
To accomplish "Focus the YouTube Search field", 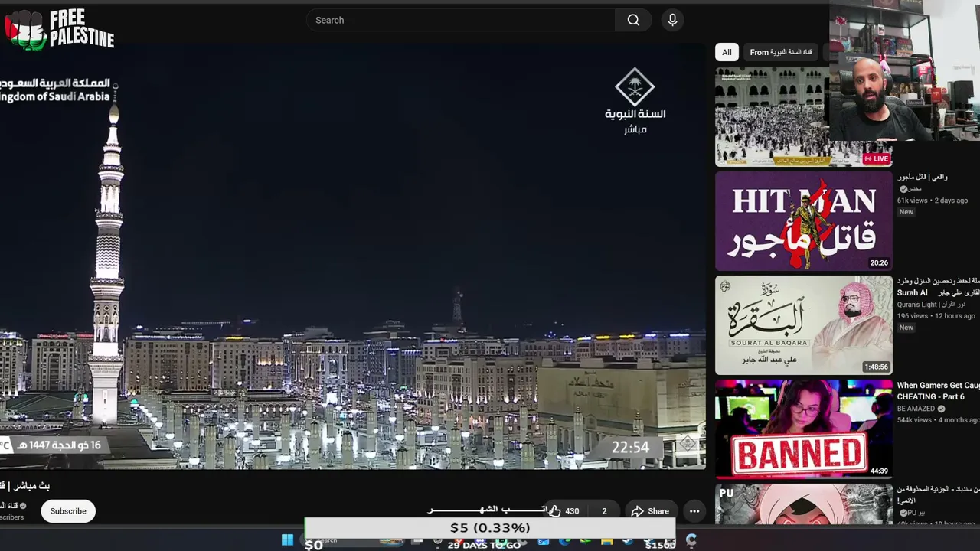I will tap(461, 20).
